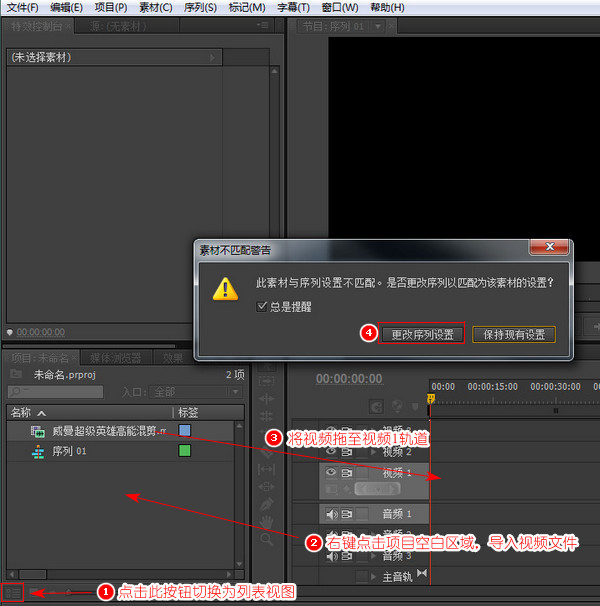Adjust project panel thumbnail zoom slider
600x606 pixels.
pos(68,592)
